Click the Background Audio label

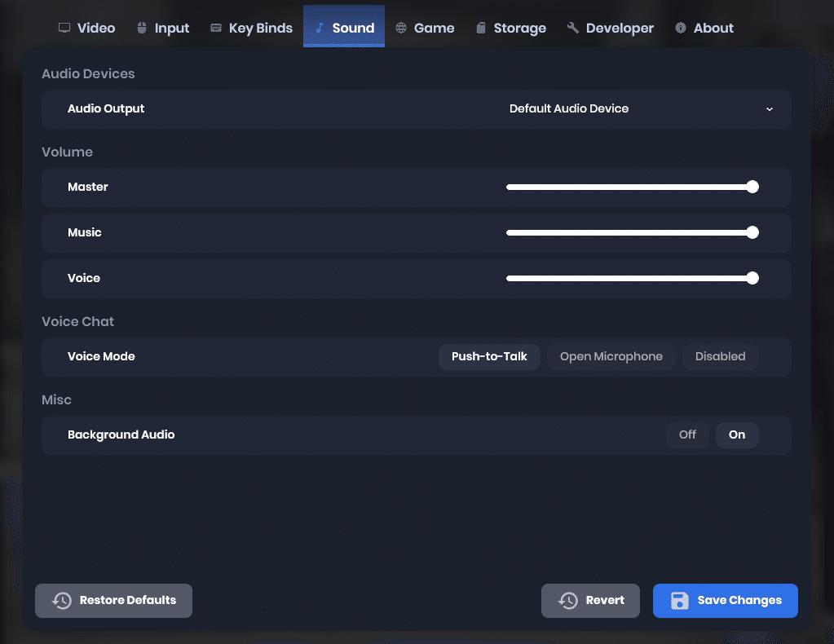point(121,434)
